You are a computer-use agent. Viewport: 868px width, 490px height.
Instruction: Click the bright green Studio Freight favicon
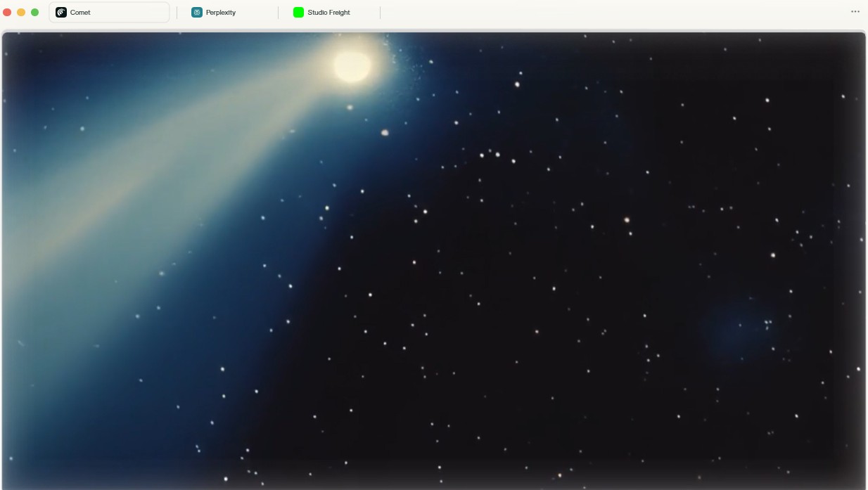(298, 13)
